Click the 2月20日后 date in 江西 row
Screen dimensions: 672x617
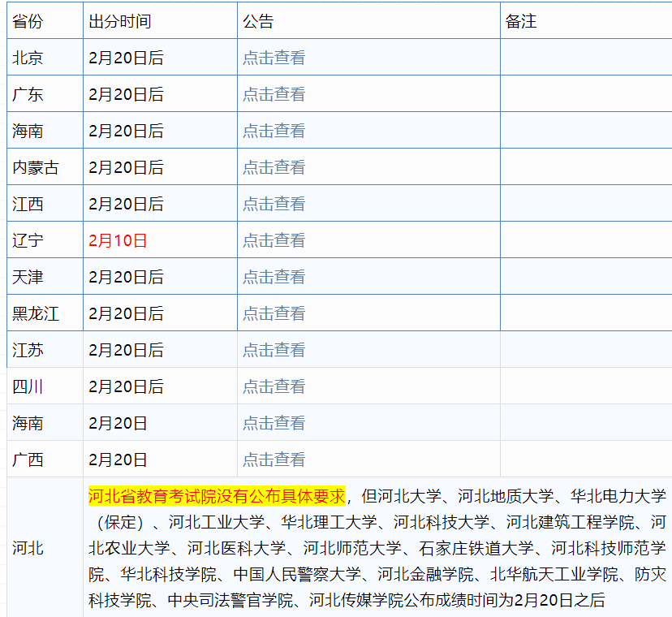click(x=126, y=203)
